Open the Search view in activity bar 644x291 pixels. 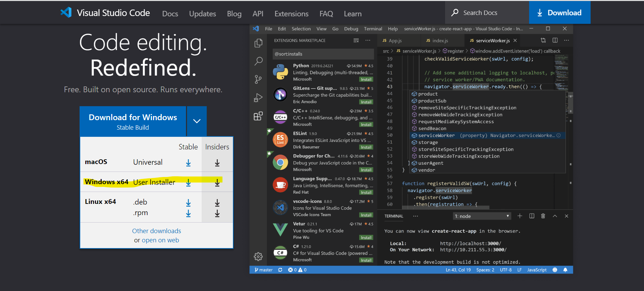[x=258, y=61]
